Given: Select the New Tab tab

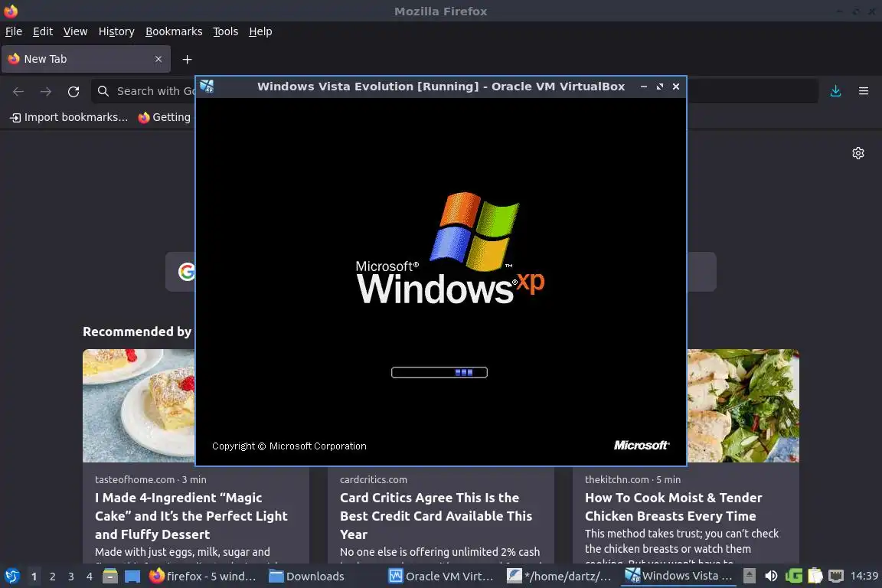Looking at the screenshot, I should click(86, 59).
